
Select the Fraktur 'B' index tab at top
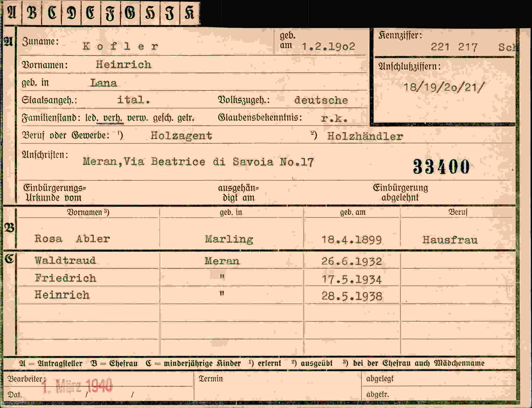(32, 13)
